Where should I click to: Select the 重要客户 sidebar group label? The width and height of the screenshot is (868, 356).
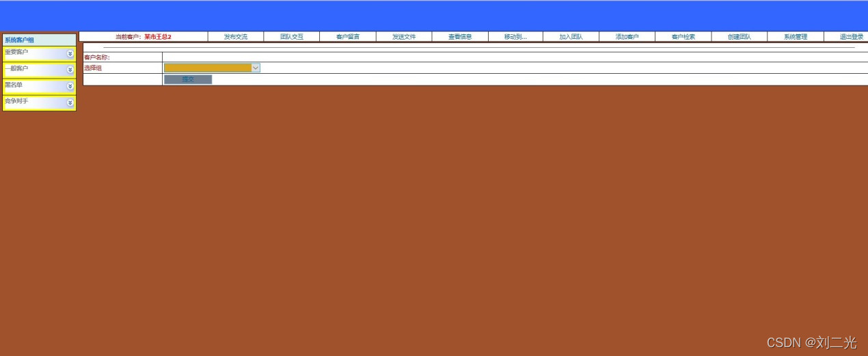(x=17, y=52)
